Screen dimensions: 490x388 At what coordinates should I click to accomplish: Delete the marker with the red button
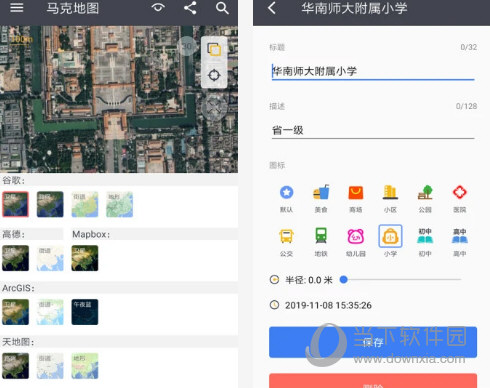click(373, 381)
